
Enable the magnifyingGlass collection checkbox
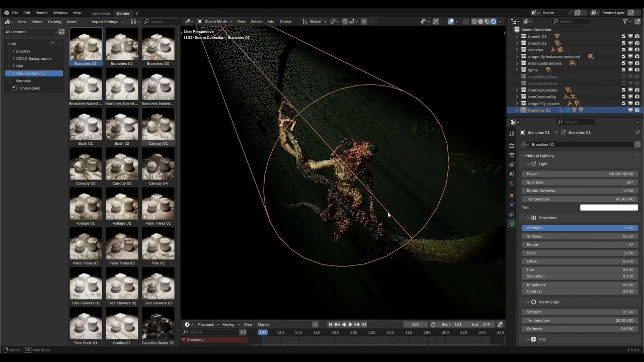(623, 76)
